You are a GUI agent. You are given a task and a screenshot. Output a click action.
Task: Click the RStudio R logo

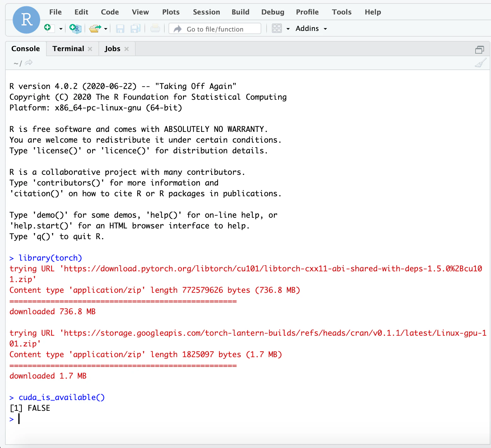click(x=26, y=20)
